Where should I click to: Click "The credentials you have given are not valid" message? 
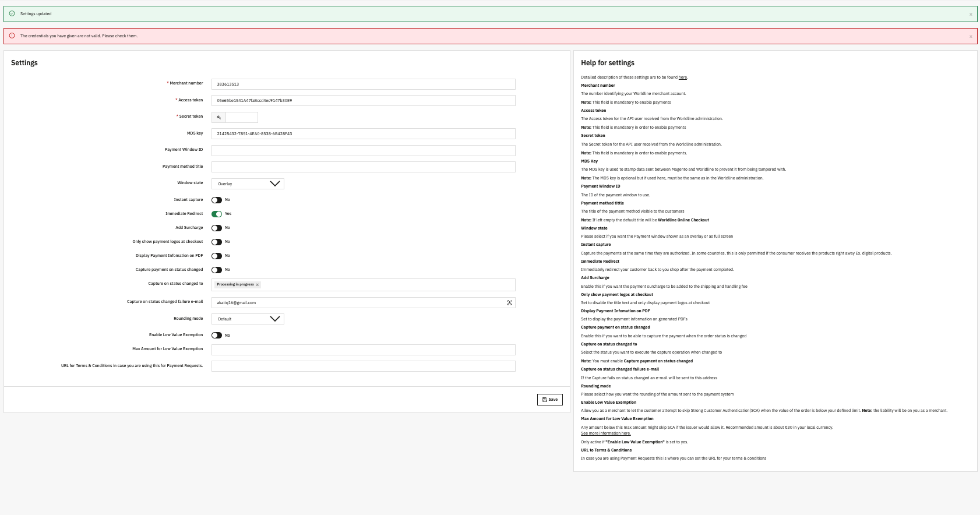point(79,36)
